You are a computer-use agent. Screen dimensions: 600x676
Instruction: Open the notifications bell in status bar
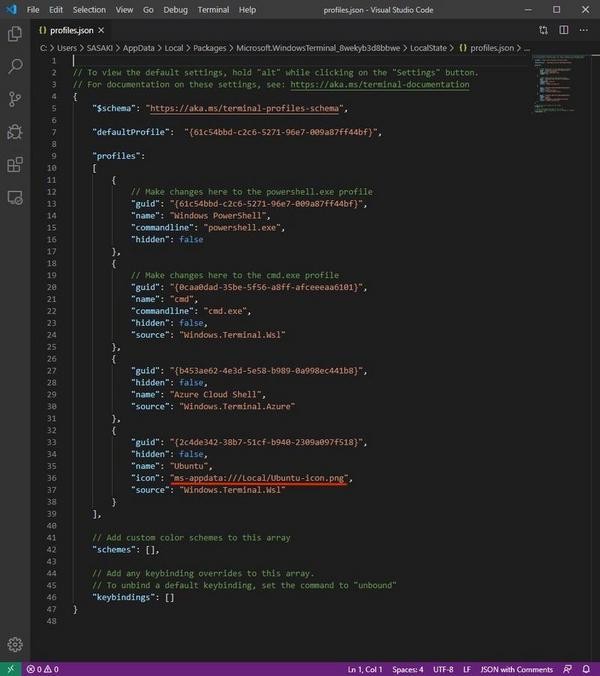click(586, 669)
